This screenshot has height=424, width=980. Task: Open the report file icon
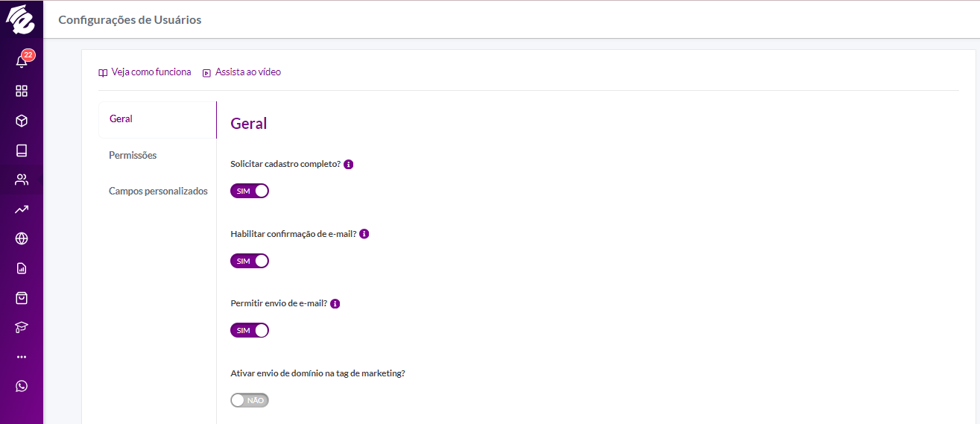[x=22, y=268]
